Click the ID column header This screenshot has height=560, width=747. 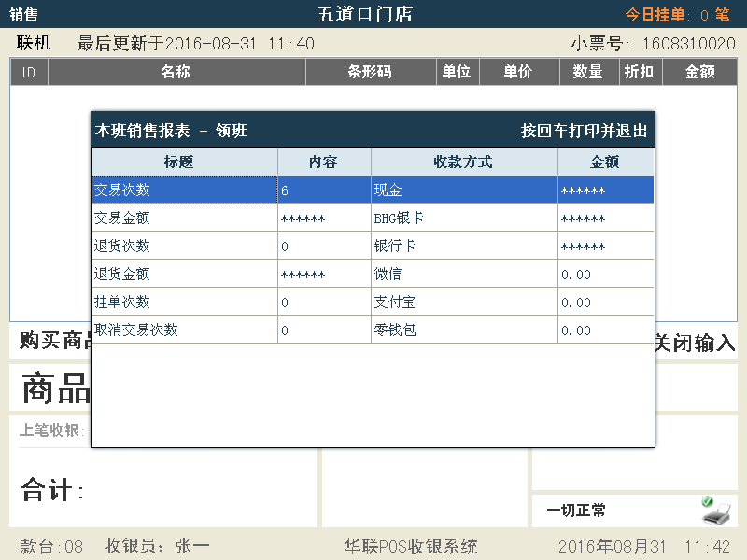(x=29, y=72)
